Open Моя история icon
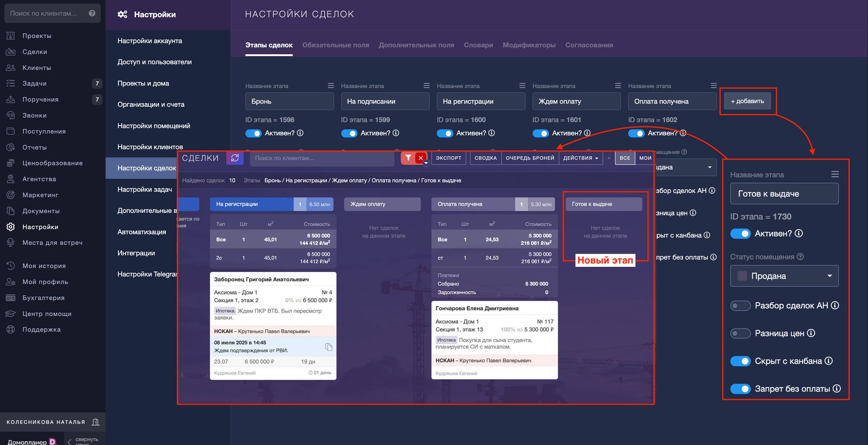The image size is (868, 445). click(11, 266)
